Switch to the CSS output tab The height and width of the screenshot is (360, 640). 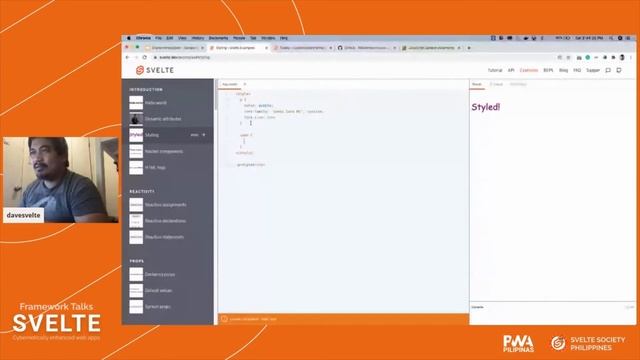point(518,84)
